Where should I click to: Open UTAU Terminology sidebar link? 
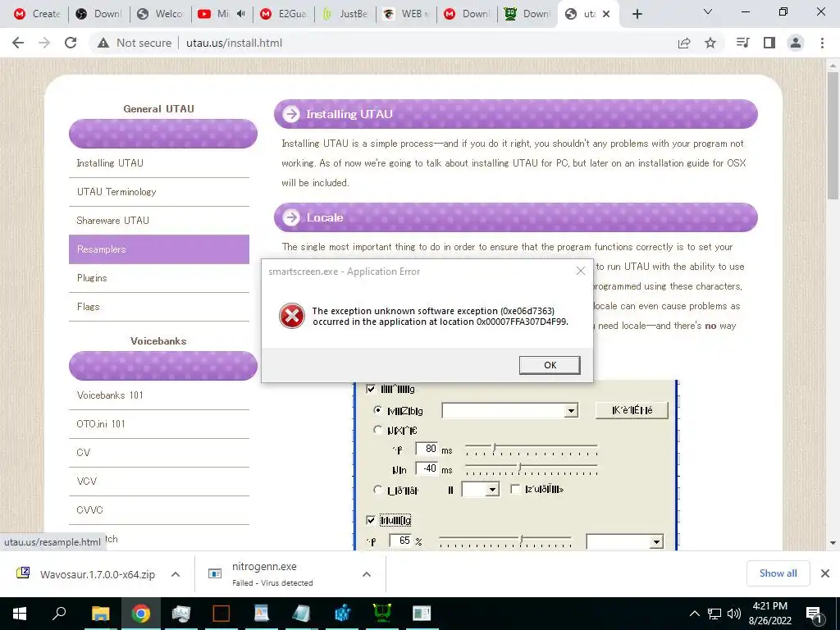[x=159, y=192]
